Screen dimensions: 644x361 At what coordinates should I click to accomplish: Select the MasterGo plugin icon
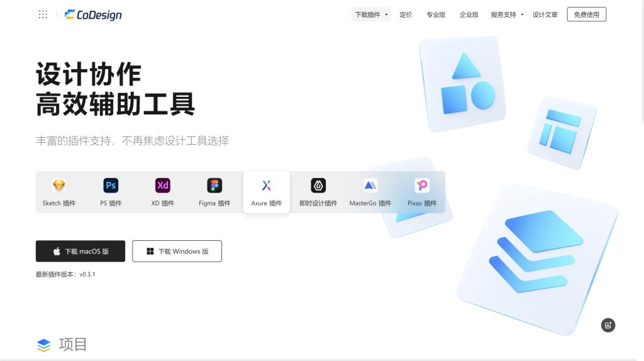370,186
